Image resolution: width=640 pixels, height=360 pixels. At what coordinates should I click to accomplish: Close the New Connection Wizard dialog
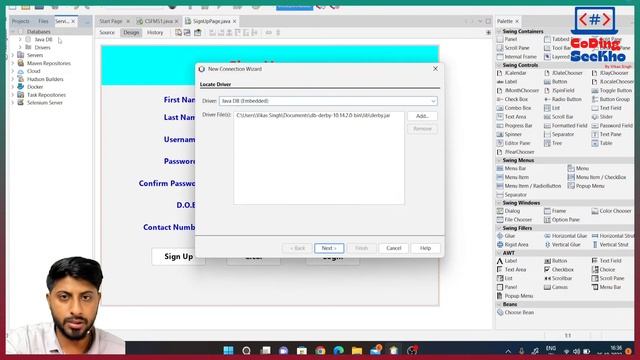[x=435, y=69]
